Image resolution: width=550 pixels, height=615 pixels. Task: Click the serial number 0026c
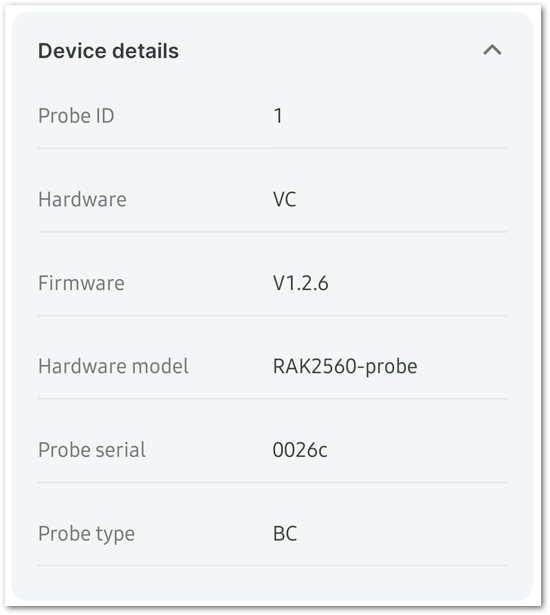[x=300, y=450]
